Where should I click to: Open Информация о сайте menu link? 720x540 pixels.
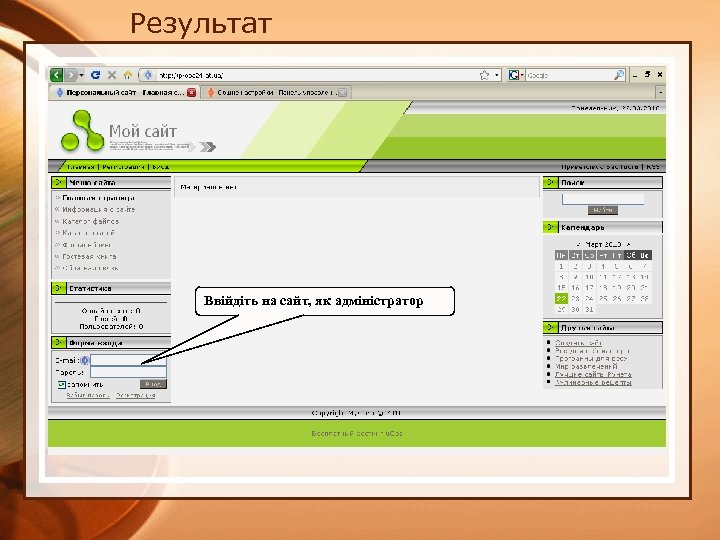(99, 209)
